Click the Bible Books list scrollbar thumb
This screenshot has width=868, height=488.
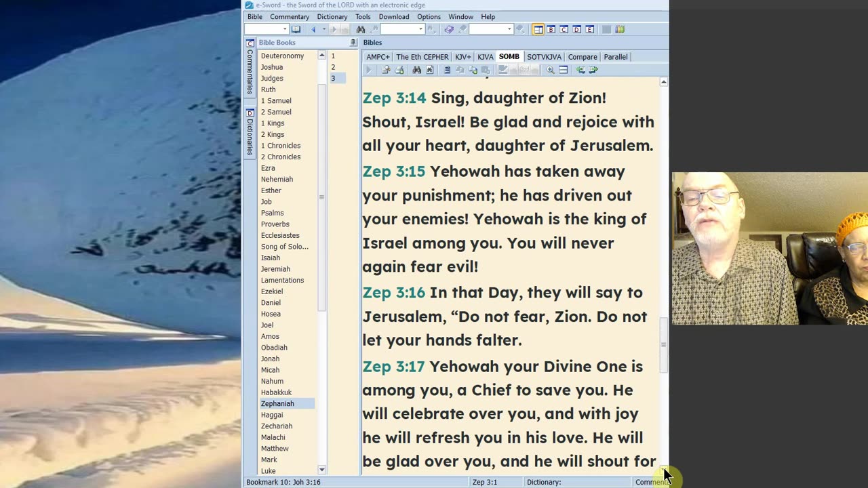click(321, 197)
